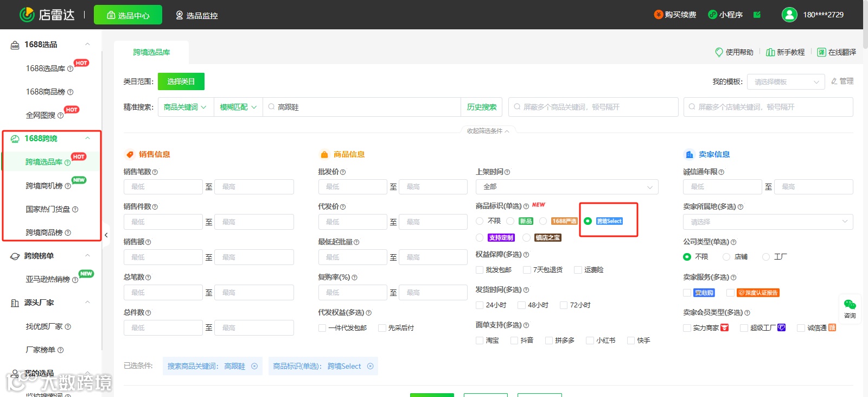
Task: Click the 选择类目 button
Action: [181, 81]
